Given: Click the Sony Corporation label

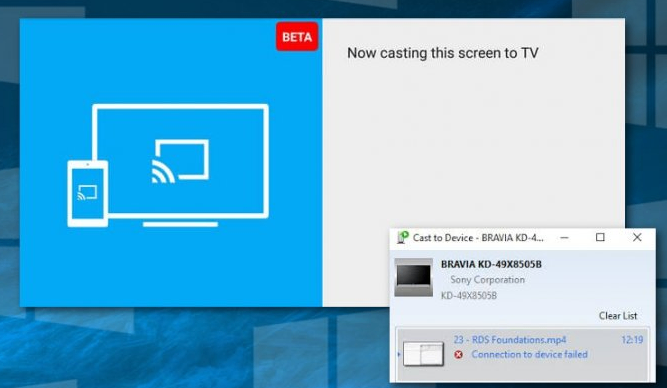Looking at the screenshot, I should (487, 280).
